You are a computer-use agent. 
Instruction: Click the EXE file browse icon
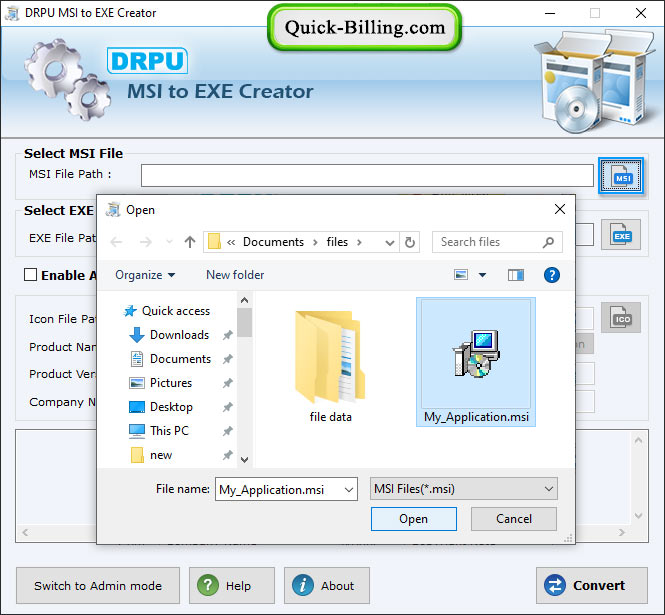tap(620, 235)
